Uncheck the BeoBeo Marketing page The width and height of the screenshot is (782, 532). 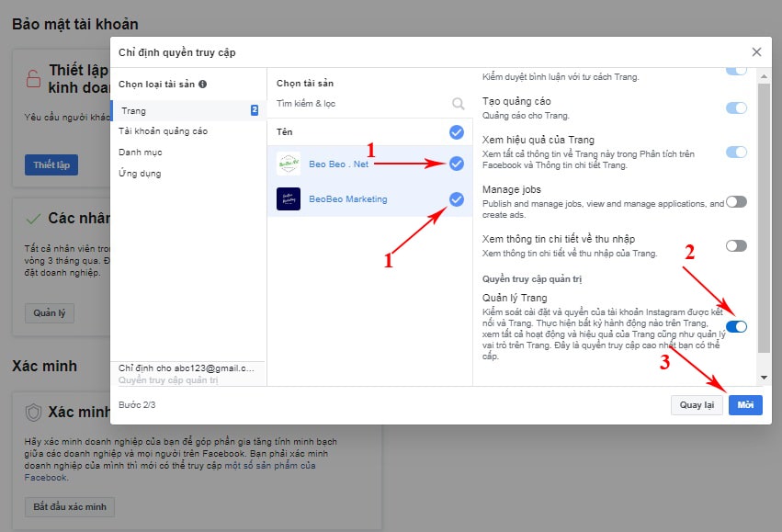pos(457,199)
